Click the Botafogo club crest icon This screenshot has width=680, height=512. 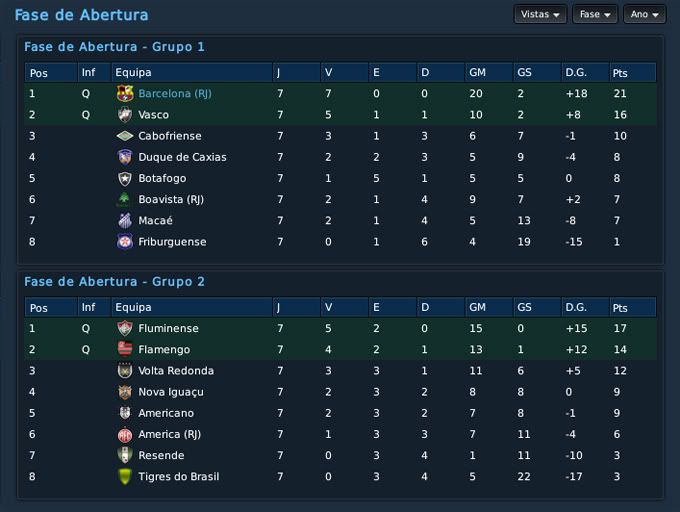pos(125,179)
